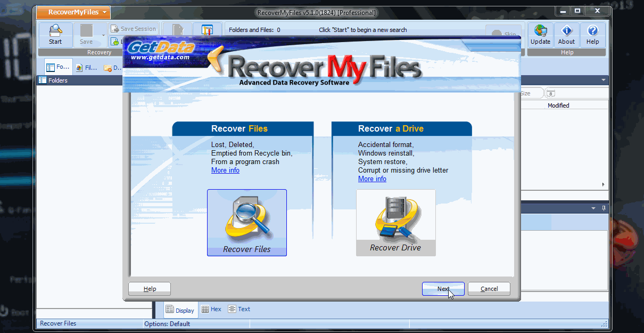Click the Recover Files status bar text
644x333 pixels.
(x=58, y=323)
